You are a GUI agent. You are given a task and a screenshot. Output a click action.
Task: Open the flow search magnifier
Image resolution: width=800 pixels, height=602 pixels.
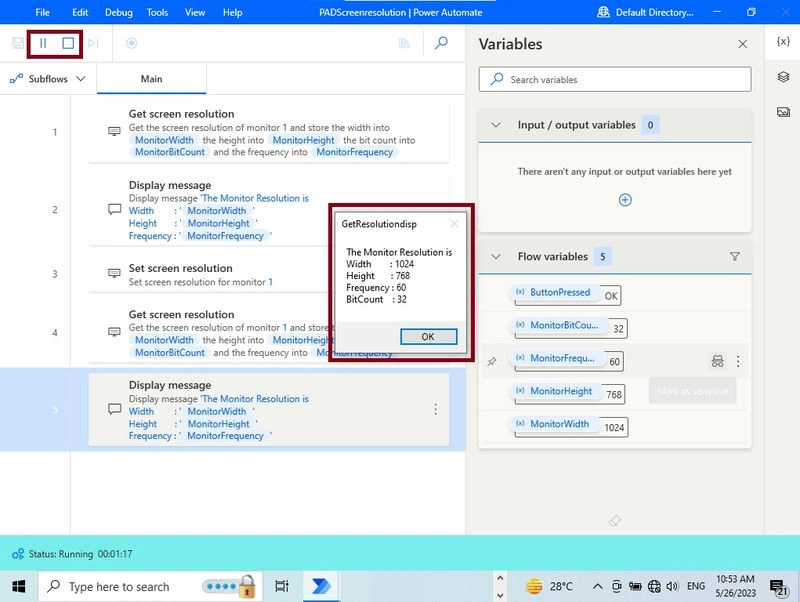[x=441, y=43]
